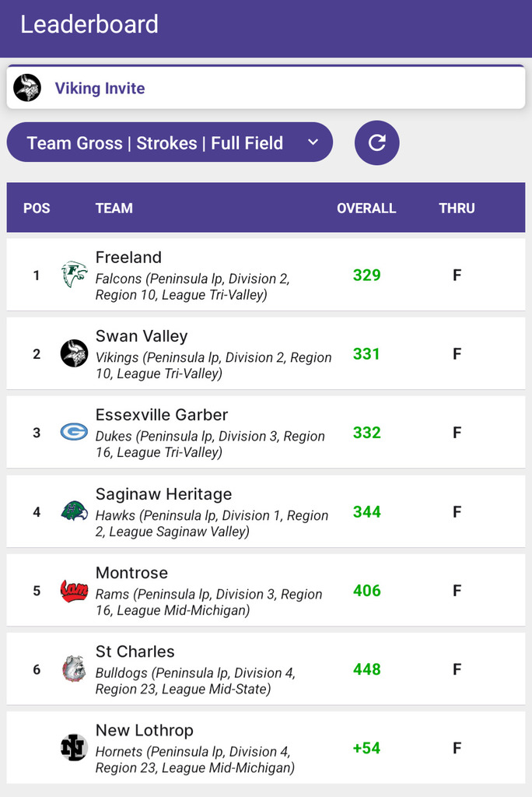Click New Lothrop's +54 score
The image size is (532, 797).
366,748
